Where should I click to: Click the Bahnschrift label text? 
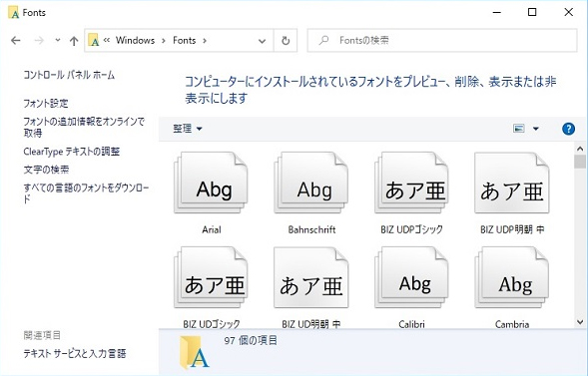point(311,229)
